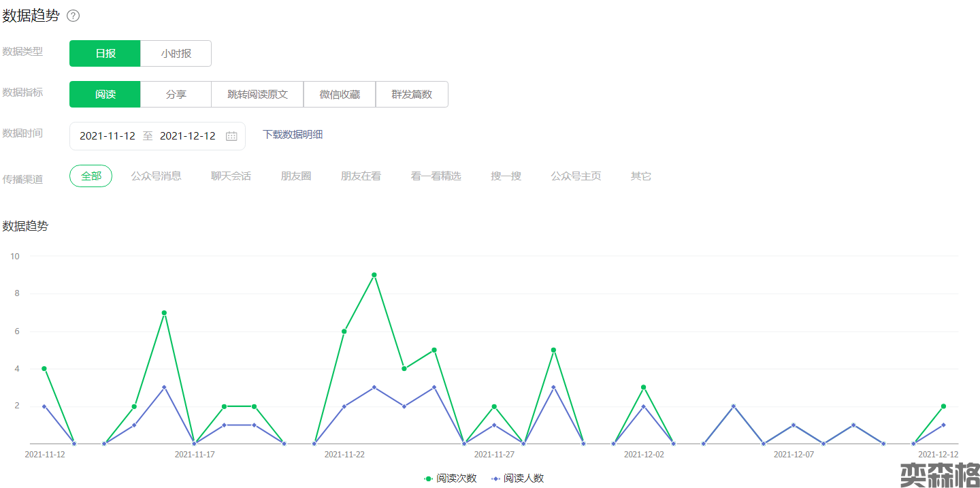The width and height of the screenshot is (980, 488).
Task: Select 日报 data type
Action: click(x=105, y=54)
